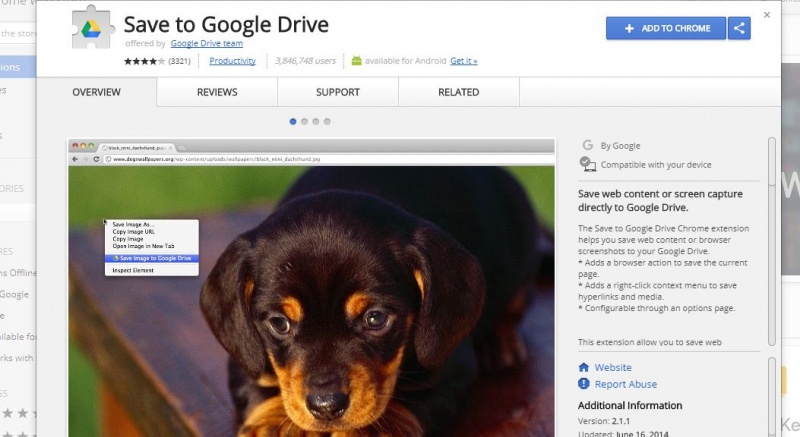Click the description panel scrollbar

pyautogui.click(x=771, y=242)
